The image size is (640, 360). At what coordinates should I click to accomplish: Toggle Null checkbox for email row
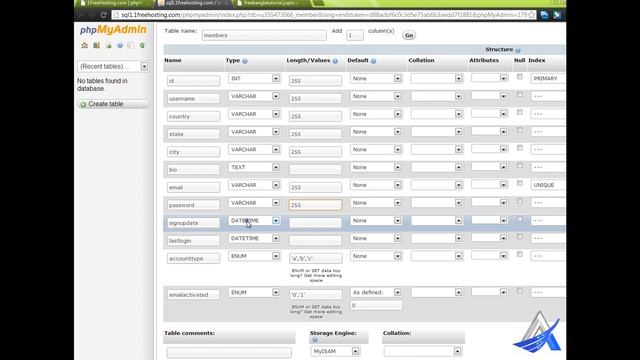[x=520, y=183]
